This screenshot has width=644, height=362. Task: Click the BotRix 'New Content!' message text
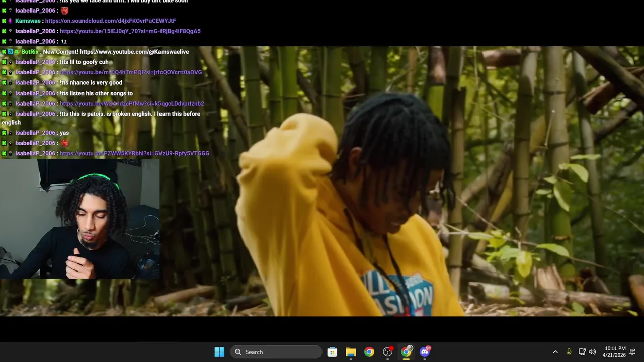[x=116, y=52]
